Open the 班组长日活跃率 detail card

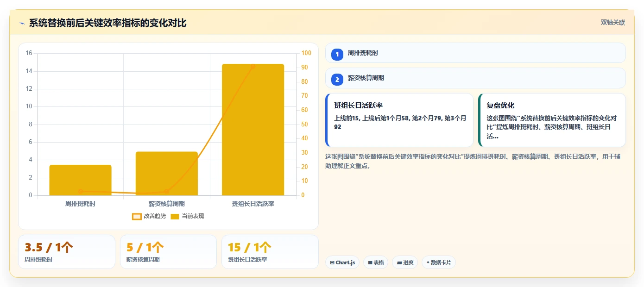click(x=399, y=120)
